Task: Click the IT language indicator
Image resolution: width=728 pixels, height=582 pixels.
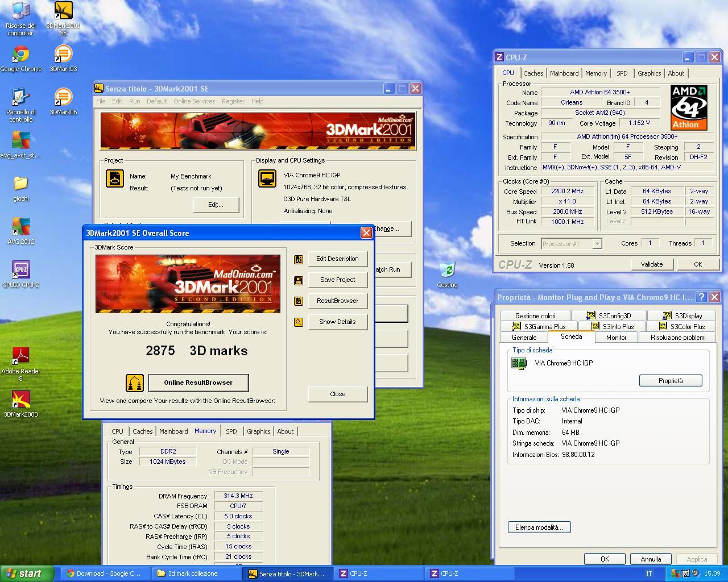Action: click(x=648, y=573)
